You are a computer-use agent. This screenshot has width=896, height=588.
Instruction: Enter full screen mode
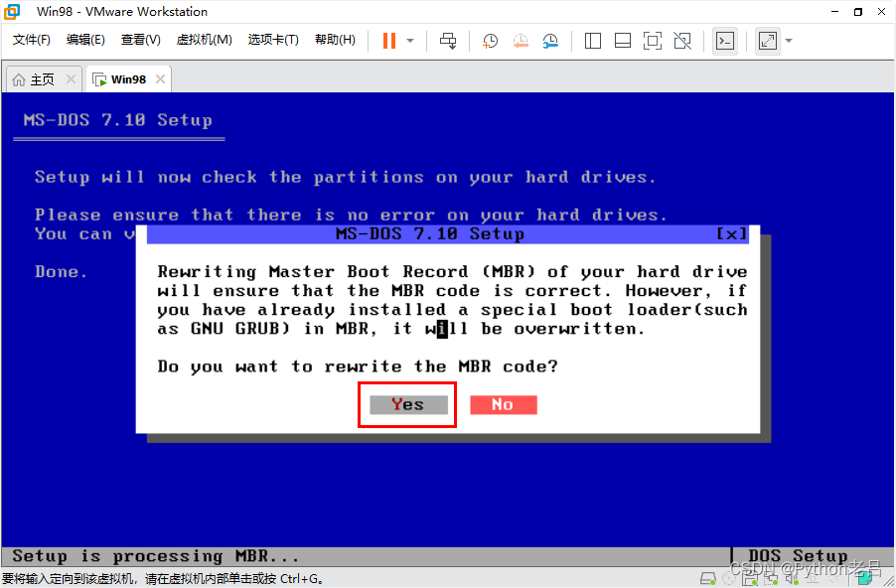click(x=652, y=41)
